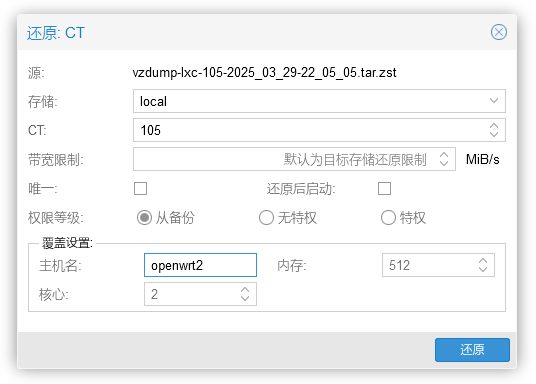The image size is (536, 384).
Task: Increase the 内存 value up arrow
Action: (483, 261)
